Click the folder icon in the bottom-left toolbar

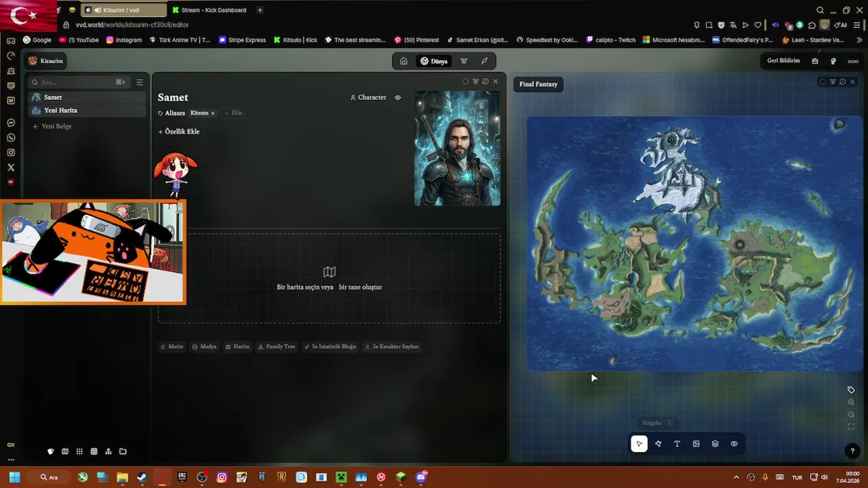[x=123, y=451]
